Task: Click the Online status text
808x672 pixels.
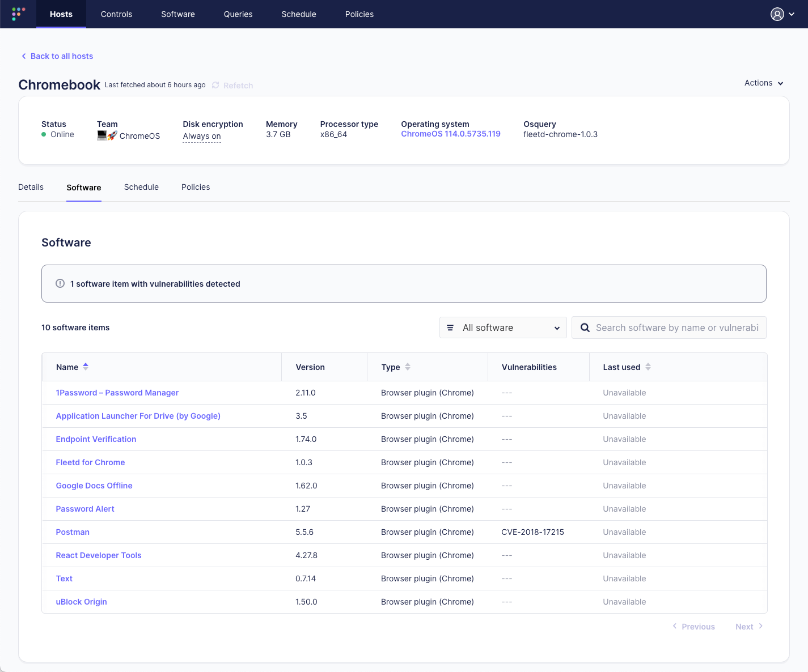Action: click(62, 134)
